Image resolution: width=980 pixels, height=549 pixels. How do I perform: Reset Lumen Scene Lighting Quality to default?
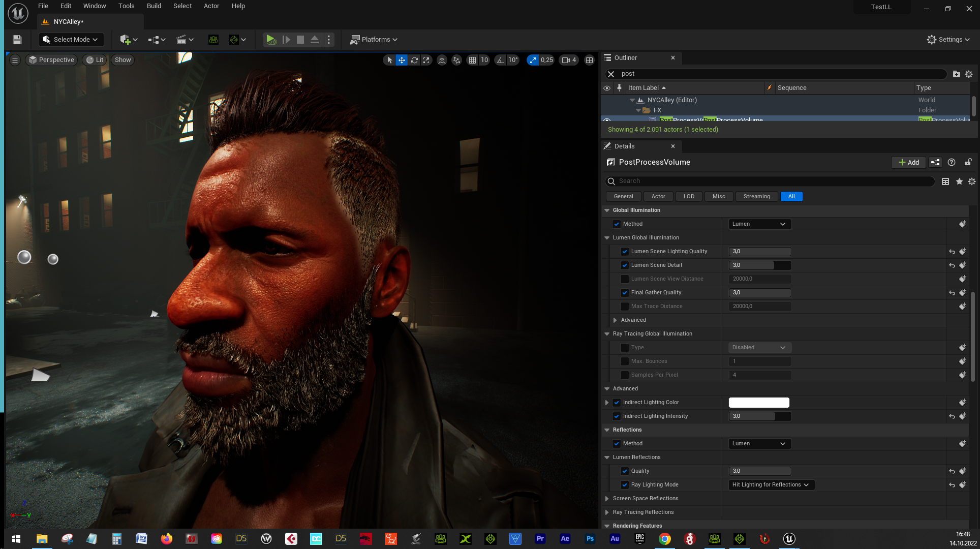point(952,252)
